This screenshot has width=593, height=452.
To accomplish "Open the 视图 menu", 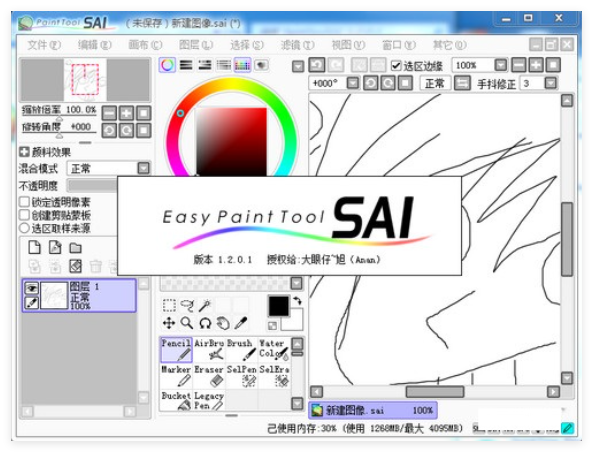I will (x=348, y=45).
